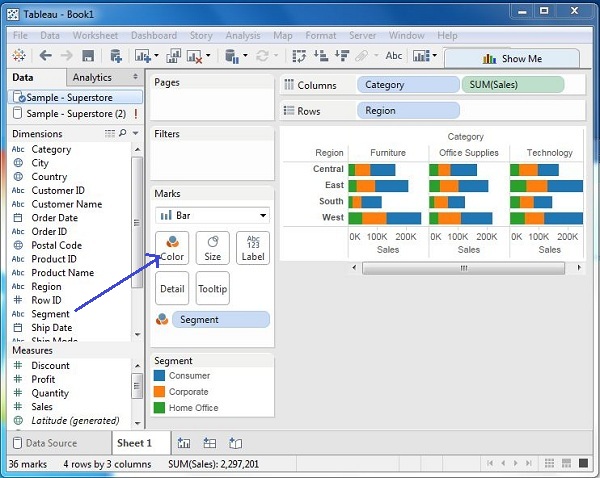
Task: Click the blue Consumer color swatch
Action: click(x=159, y=376)
